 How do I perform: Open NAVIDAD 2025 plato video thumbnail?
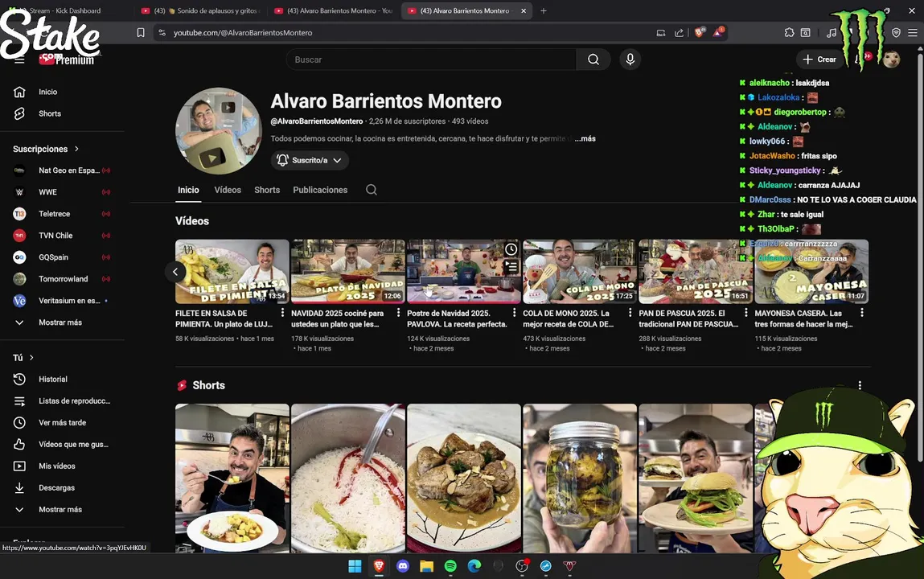coord(347,272)
